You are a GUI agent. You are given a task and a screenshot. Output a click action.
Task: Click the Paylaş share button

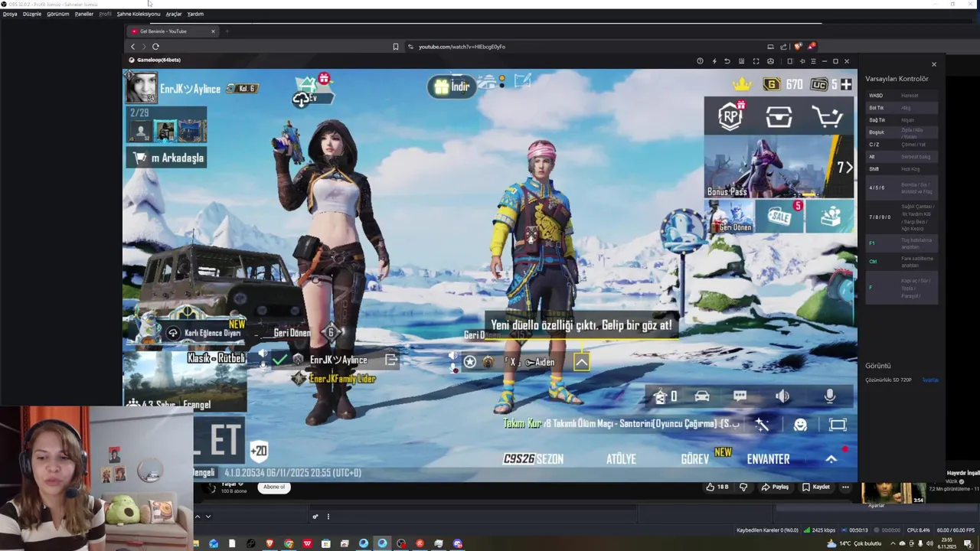click(775, 487)
